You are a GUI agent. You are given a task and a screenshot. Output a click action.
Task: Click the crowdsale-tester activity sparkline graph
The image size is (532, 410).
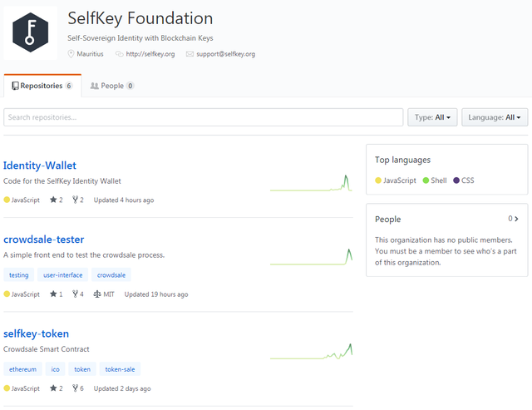(x=311, y=257)
